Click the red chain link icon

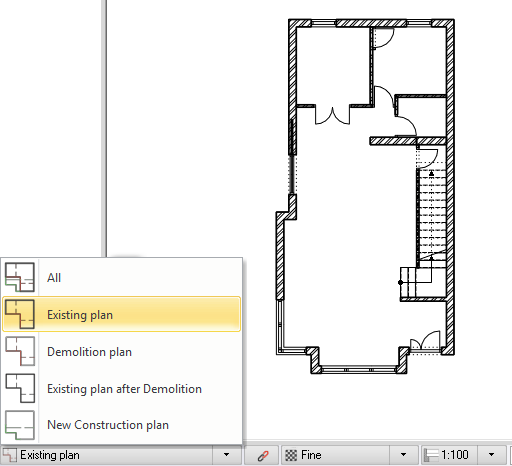click(x=263, y=455)
